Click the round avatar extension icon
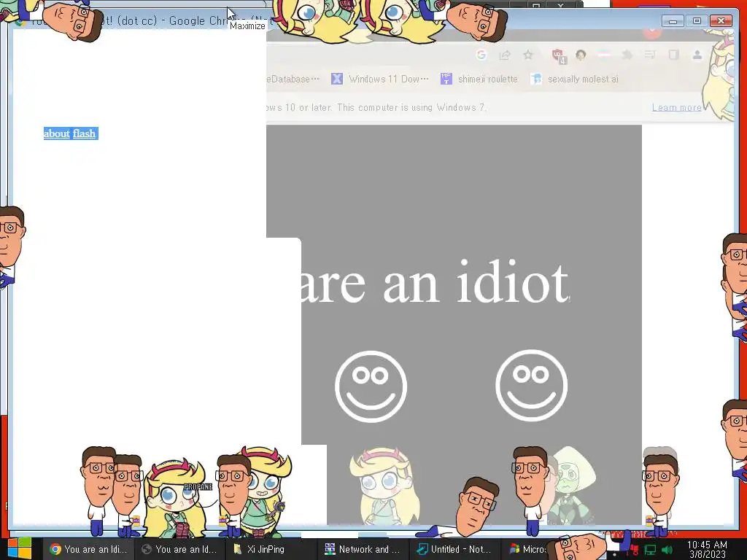747x560 pixels. point(581,55)
